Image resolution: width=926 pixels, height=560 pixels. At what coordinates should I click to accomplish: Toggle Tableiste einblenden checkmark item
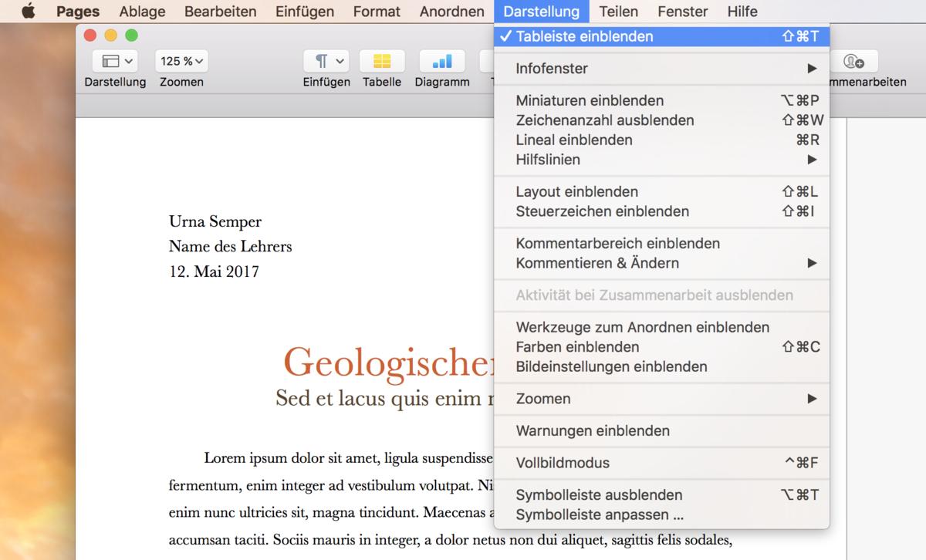coord(661,36)
